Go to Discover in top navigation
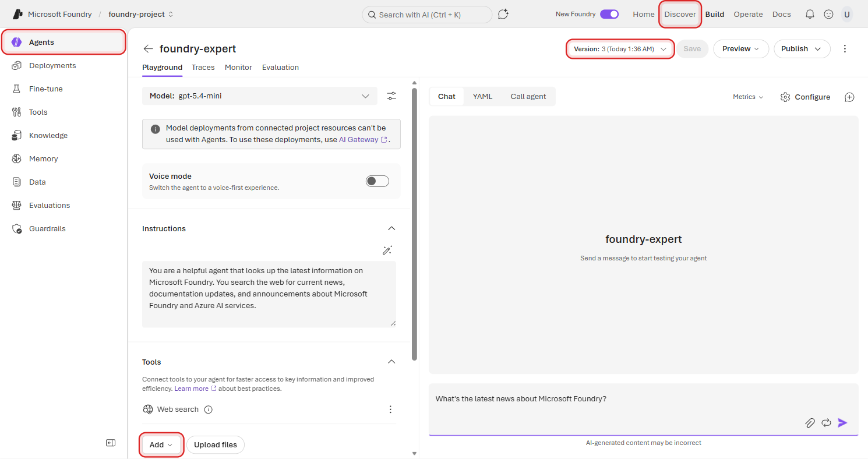This screenshot has width=868, height=459. pyautogui.click(x=680, y=15)
